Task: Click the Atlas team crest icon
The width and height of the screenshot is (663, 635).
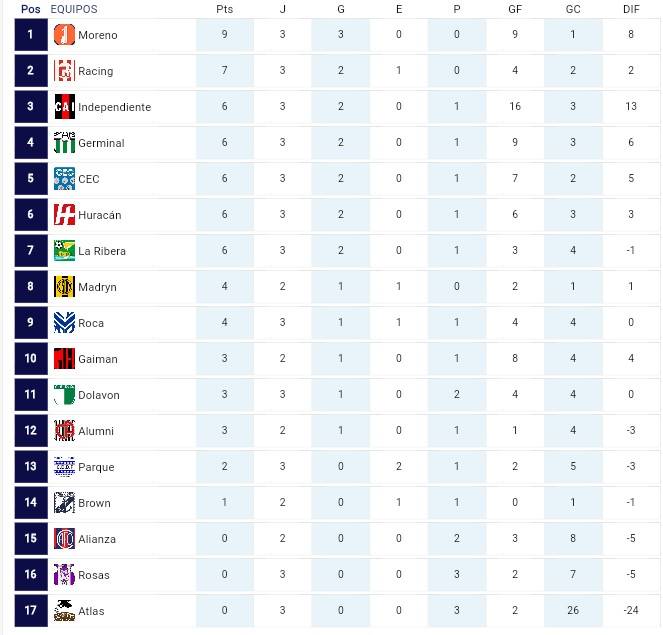Action: [64, 610]
